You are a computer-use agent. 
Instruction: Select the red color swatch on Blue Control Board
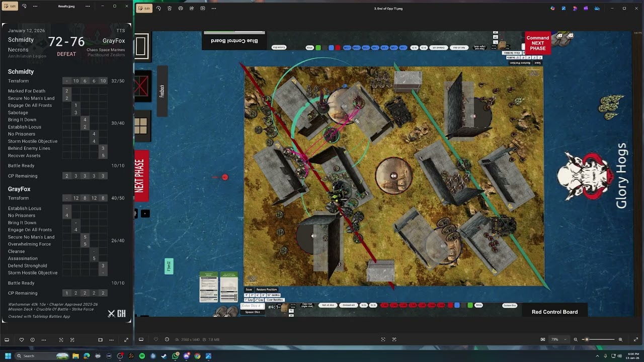click(338, 48)
